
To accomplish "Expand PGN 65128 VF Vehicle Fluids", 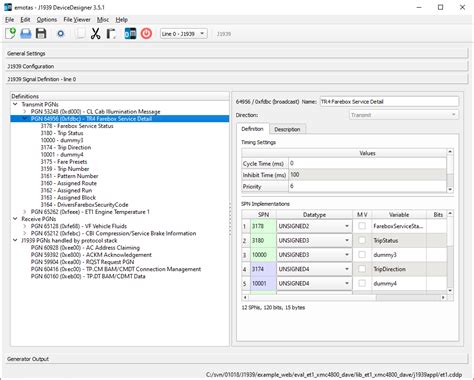I will tap(25, 226).
